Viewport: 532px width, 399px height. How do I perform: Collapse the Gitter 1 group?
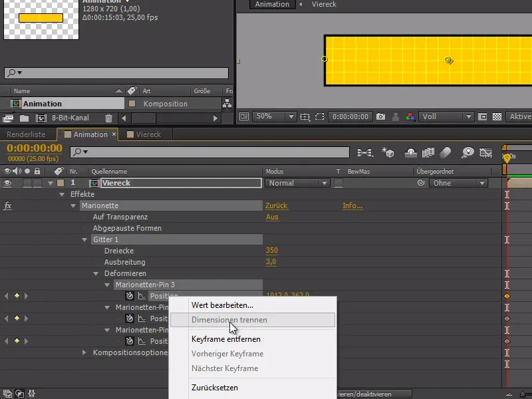tap(84, 239)
